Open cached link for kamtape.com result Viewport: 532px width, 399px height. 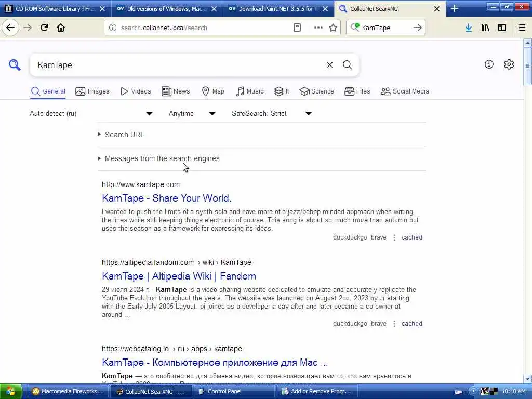[x=412, y=237]
